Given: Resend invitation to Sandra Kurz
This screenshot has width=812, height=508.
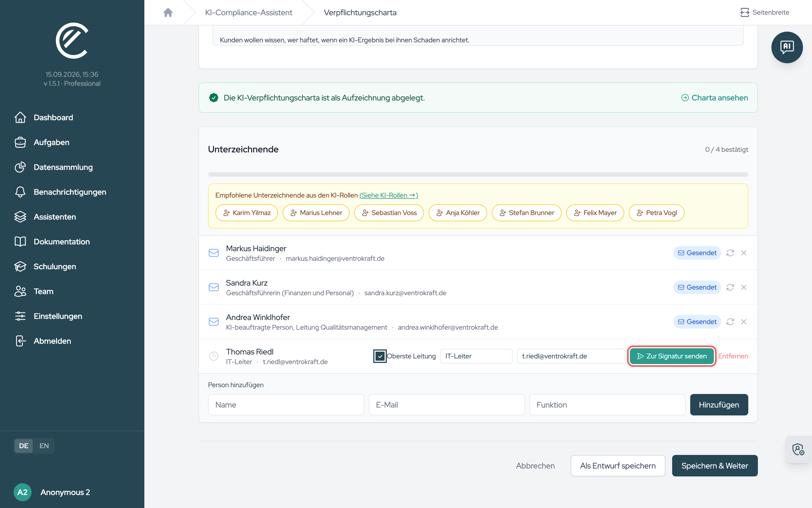Looking at the screenshot, I should pyautogui.click(x=730, y=287).
